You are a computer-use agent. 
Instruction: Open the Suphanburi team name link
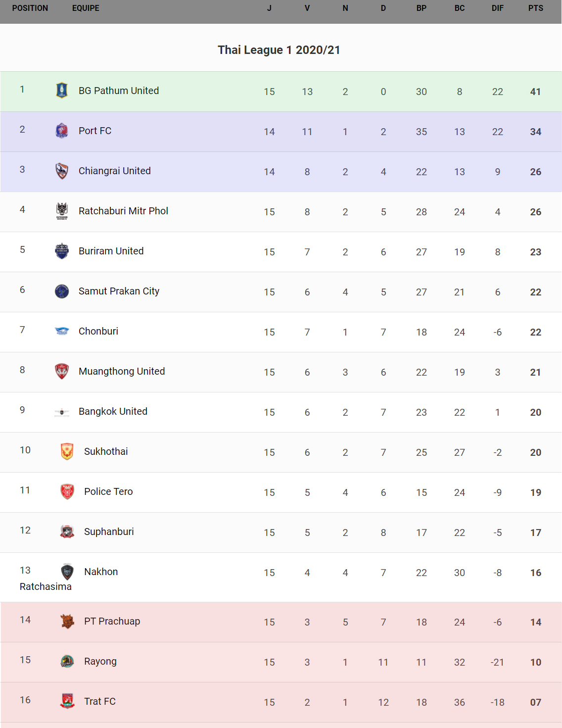click(x=109, y=532)
